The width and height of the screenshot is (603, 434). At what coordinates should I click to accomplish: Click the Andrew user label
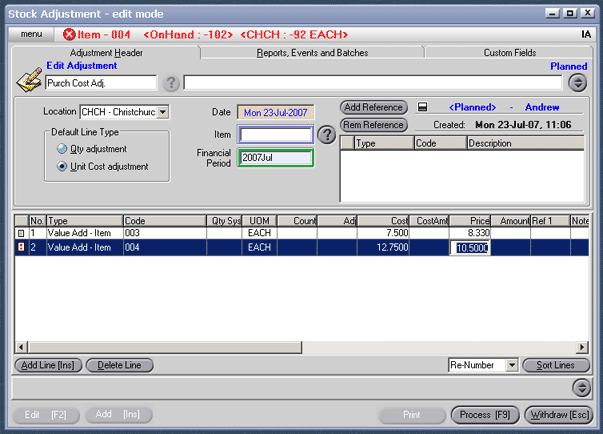tap(542, 107)
